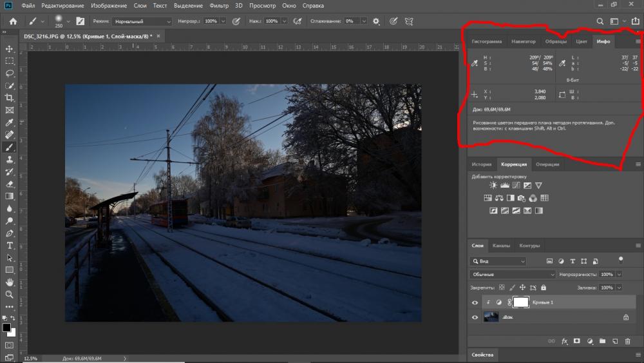
Task: Add layer mask from Layers panel bottom
Action: tap(576, 341)
